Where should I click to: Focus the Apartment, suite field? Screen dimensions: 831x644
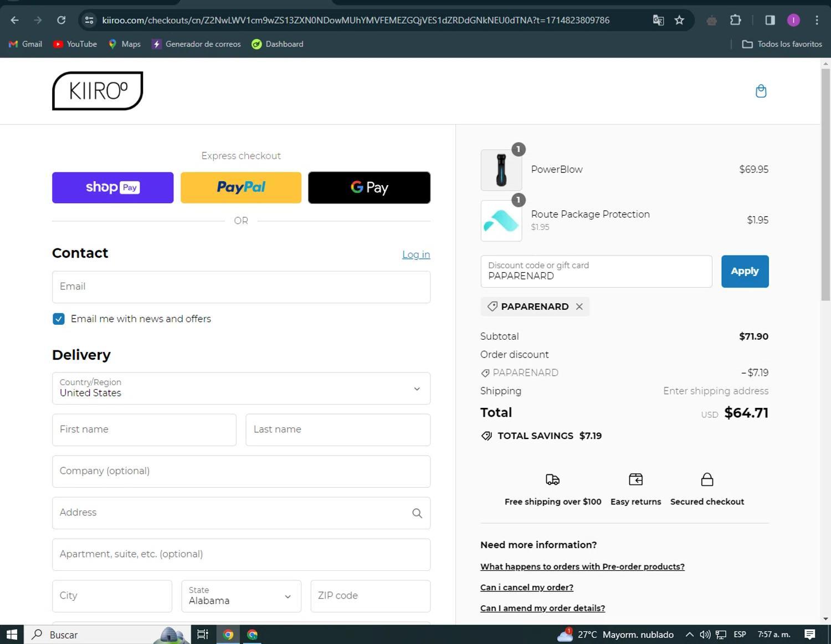[241, 555]
